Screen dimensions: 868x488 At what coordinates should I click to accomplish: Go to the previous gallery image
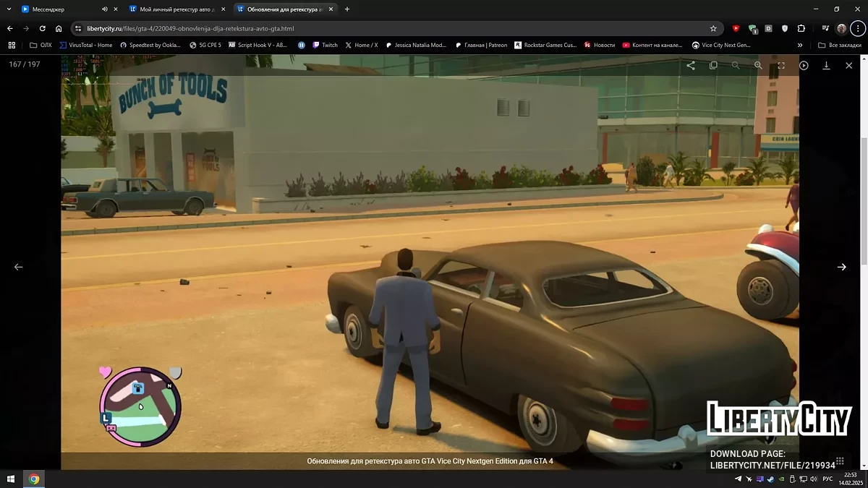point(19,267)
